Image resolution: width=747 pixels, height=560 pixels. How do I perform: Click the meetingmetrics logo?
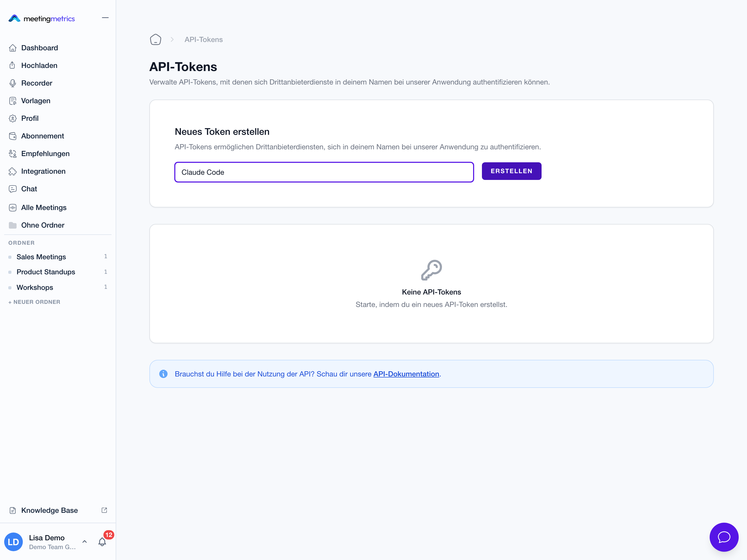click(41, 19)
